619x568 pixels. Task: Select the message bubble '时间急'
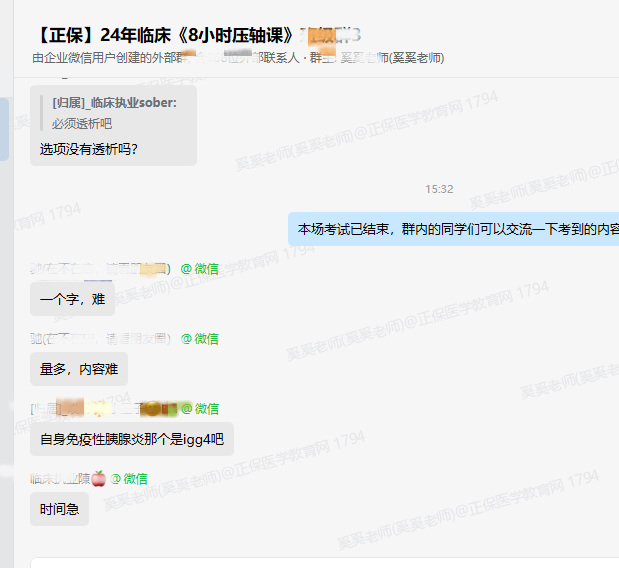(59, 509)
